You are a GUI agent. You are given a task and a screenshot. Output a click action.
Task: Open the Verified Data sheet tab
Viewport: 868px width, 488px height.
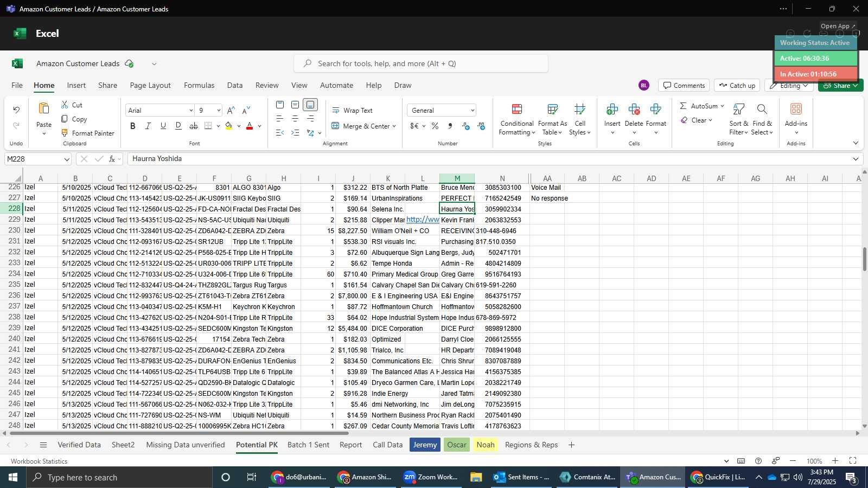[79, 445]
